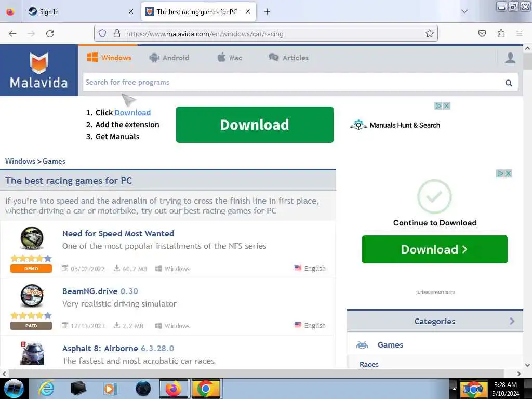
Task: Click the 60.7 MB file size
Action: (x=135, y=269)
